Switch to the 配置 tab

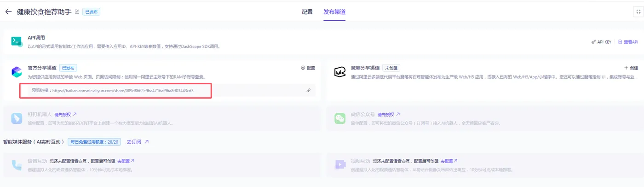pos(307,12)
